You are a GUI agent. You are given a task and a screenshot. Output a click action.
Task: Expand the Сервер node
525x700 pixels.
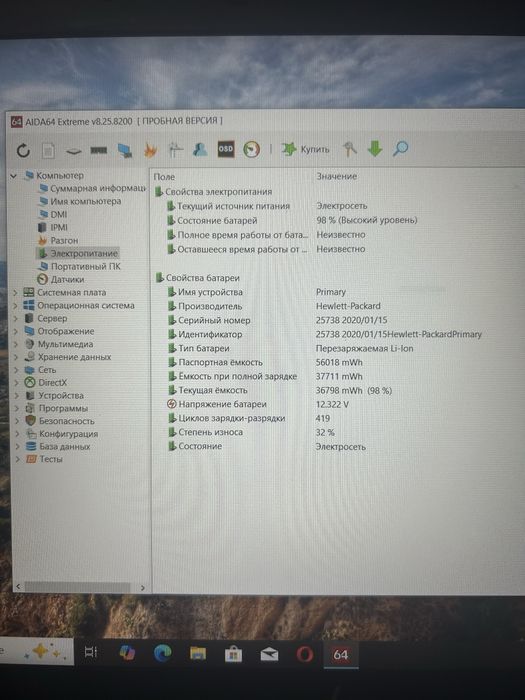pyautogui.click(x=15, y=319)
